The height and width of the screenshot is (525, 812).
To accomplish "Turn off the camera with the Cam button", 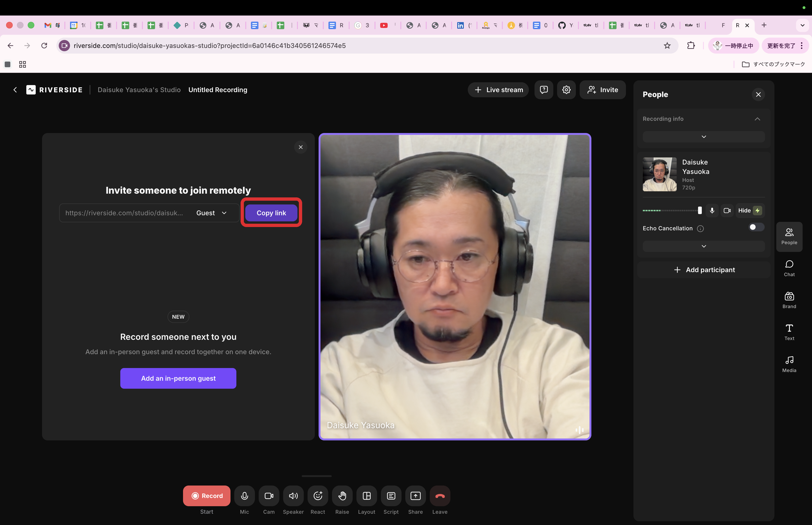I will [269, 496].
